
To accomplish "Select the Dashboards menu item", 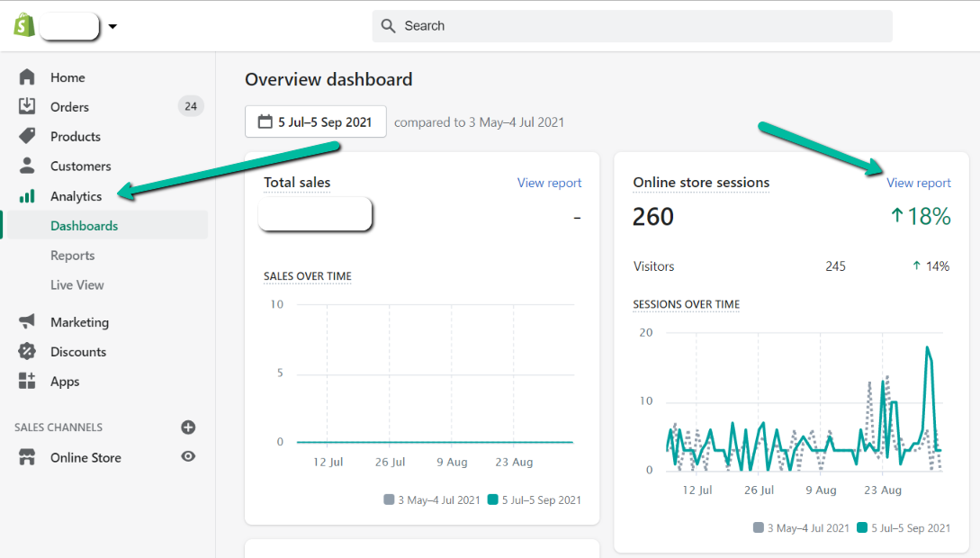I will point(106,226).
